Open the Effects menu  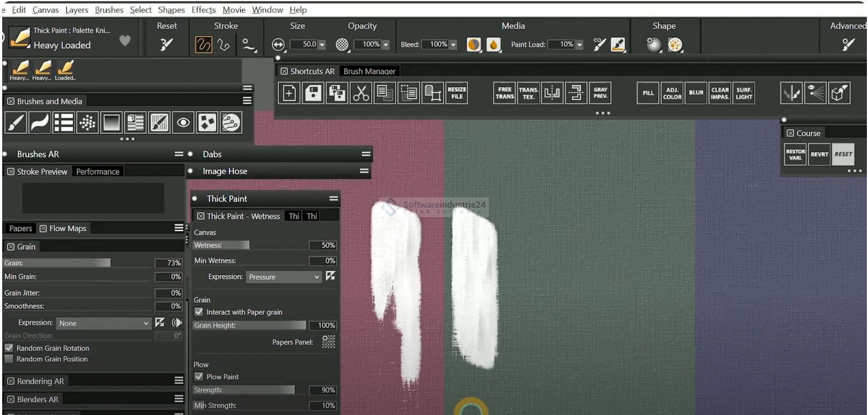point(204,10)
